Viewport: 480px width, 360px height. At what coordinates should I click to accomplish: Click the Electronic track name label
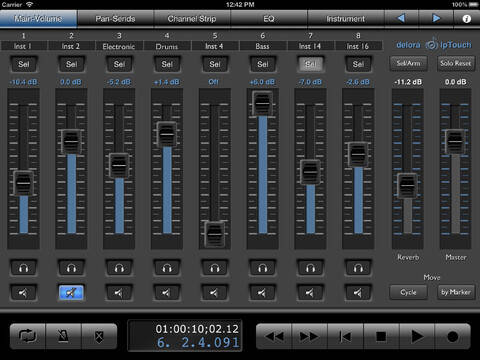click(119, 46)
